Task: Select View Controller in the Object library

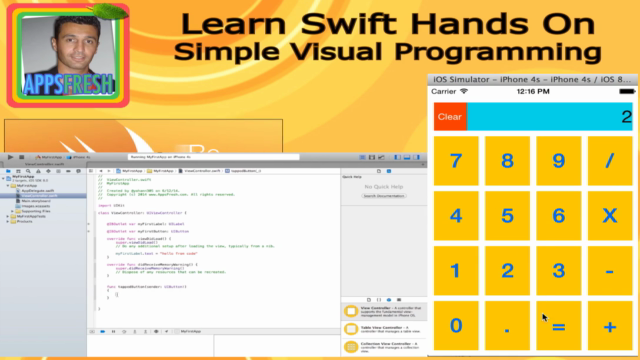Action: pos(384,312)
